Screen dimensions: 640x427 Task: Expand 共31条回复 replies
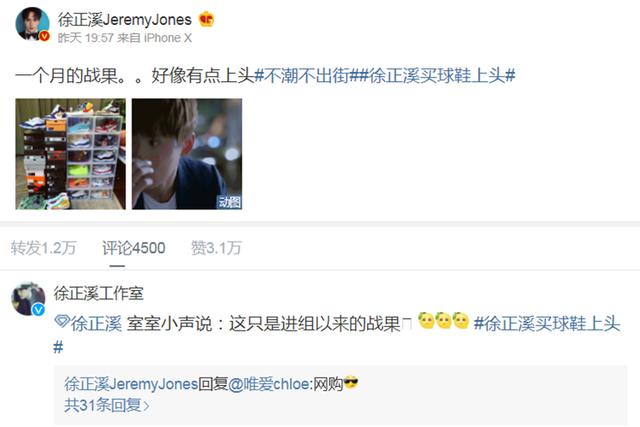click(107, 405)
